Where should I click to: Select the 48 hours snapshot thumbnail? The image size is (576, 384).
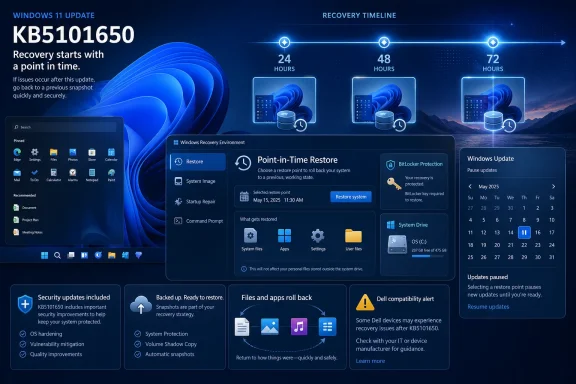pos(384,100)
